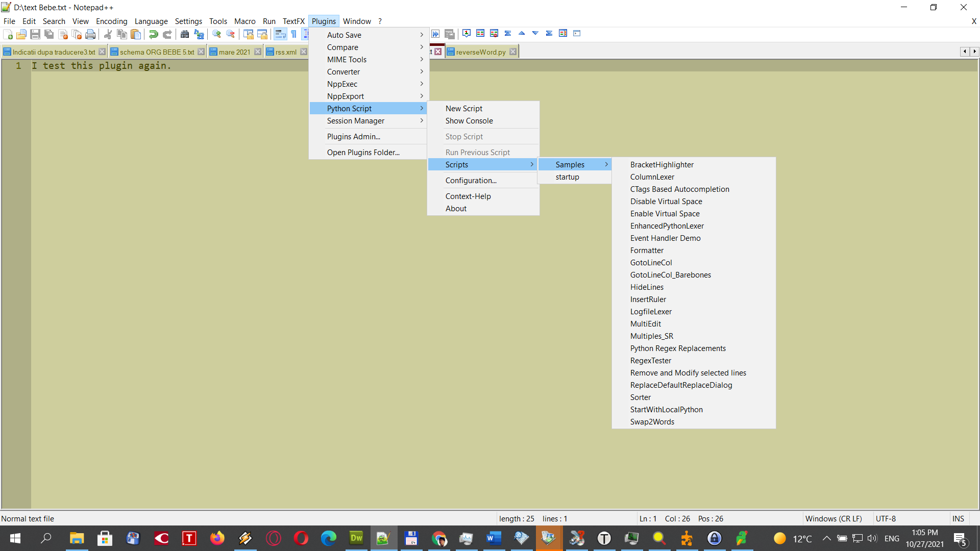Click the Run macro multiple times icon
This screenshot has width=980, height=551.
[435, 34]
